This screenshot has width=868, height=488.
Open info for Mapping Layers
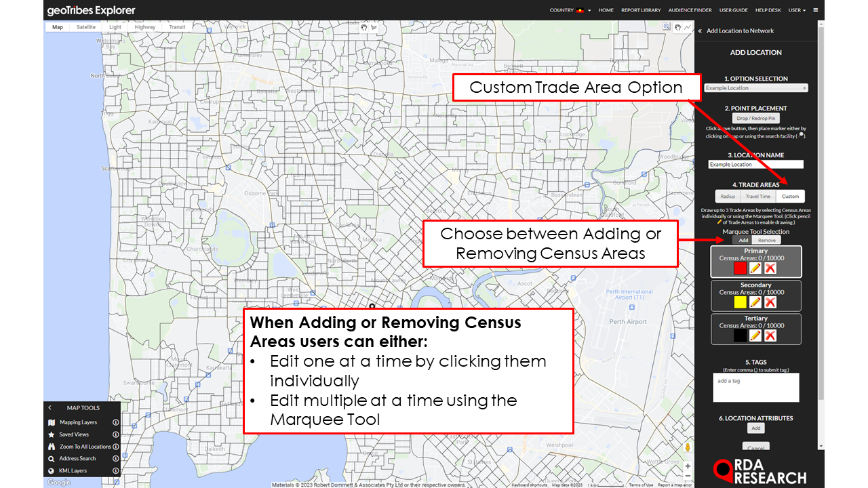click(x=115, y=422)
